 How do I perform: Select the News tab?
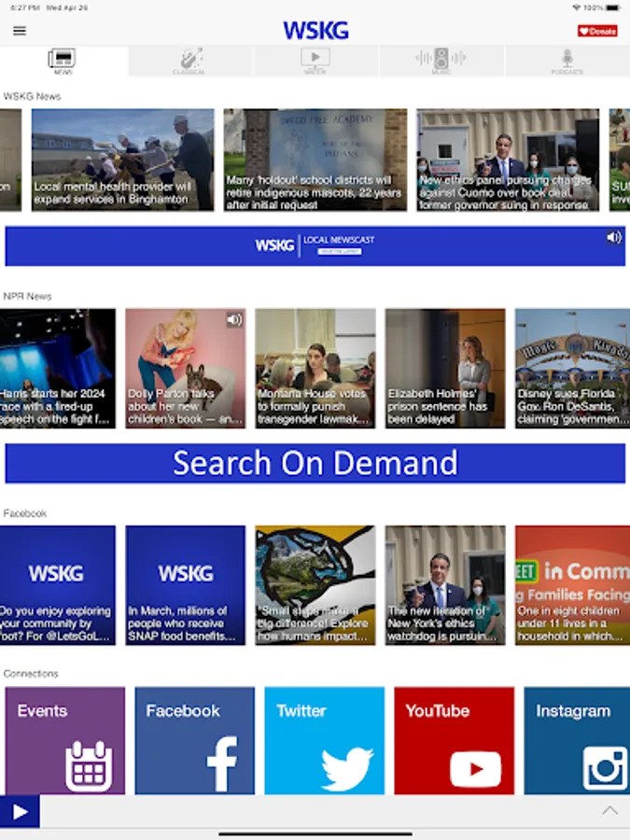tap(63, 61)
